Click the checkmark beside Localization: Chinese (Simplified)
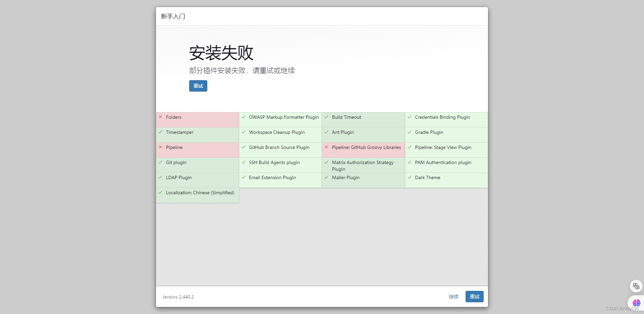The image size is (644, 314). click(x=160, y=192)
